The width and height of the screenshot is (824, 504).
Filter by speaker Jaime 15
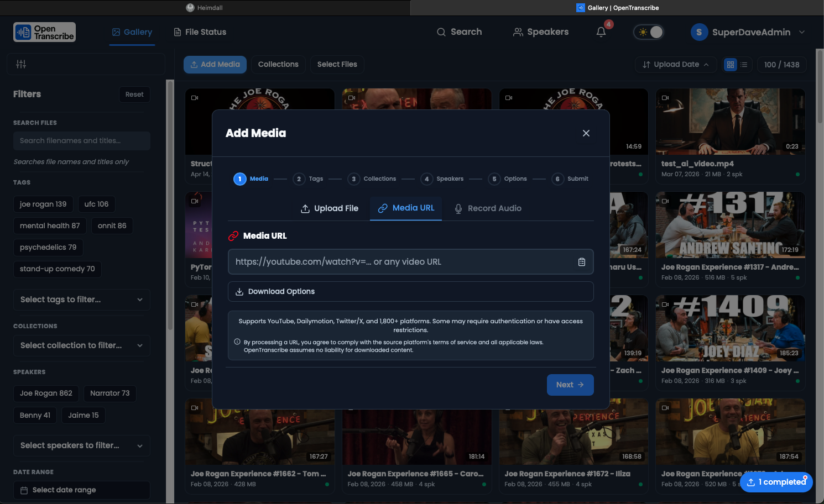click(84, 416)
